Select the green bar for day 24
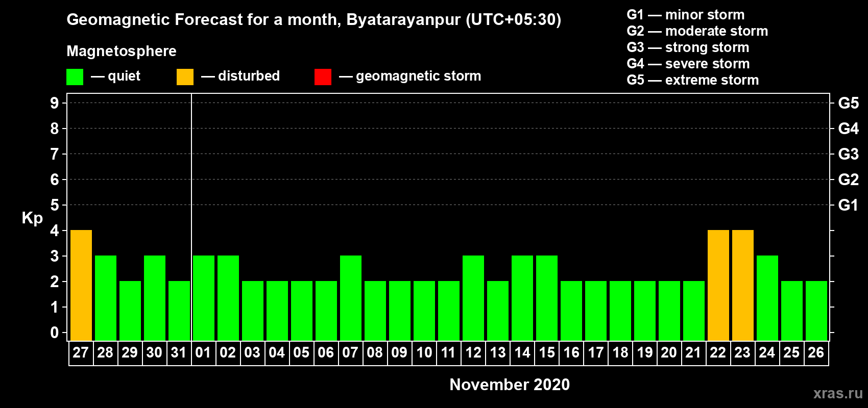The width and height of the screenshot is (868, 408). (x=767, y=298)
